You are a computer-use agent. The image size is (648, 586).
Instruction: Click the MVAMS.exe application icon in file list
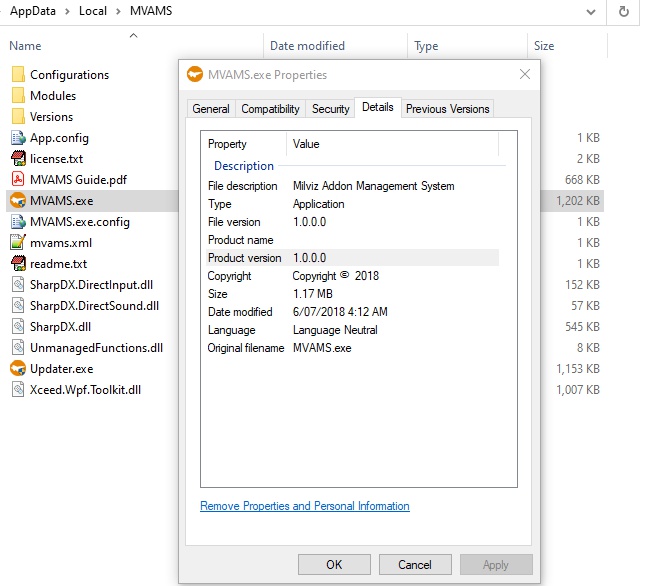tap(18, 201)
